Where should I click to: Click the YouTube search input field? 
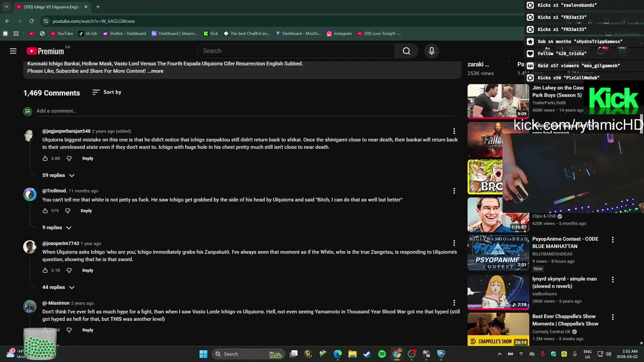point(296,51)
